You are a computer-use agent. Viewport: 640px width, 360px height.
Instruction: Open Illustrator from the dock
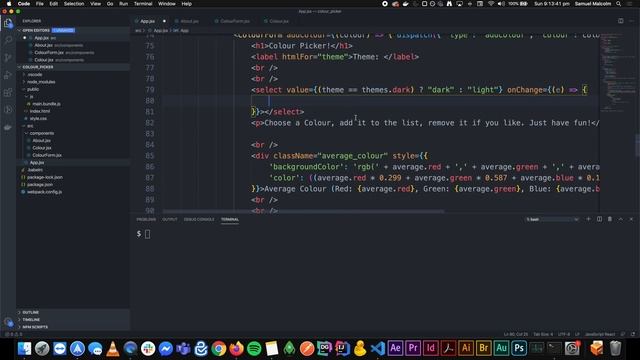466,349
